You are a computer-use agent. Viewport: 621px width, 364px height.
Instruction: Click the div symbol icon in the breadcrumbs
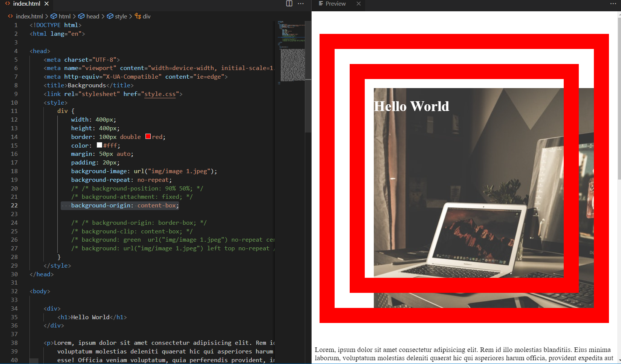(x=138, y=16)
